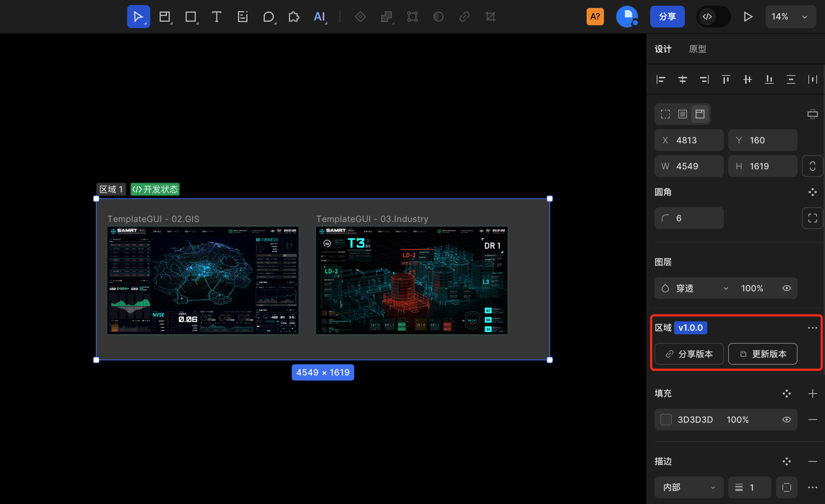The image size is (825, 504).
Task: Choose the section container type
Action: 700,114
